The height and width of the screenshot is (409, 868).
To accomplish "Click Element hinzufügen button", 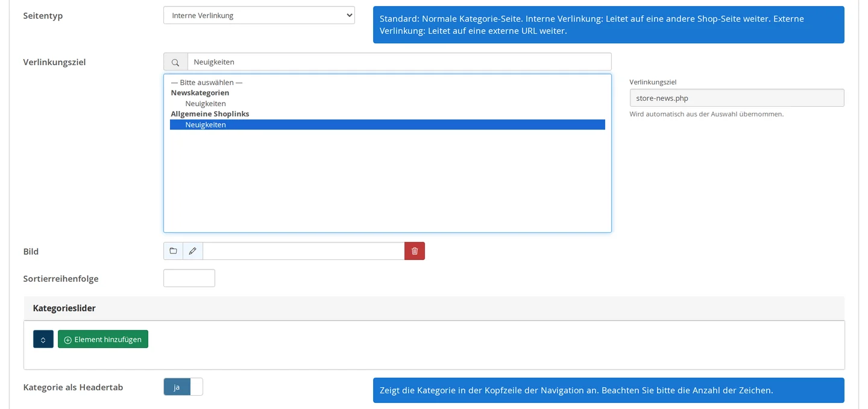I will click(x=103, y=339).
